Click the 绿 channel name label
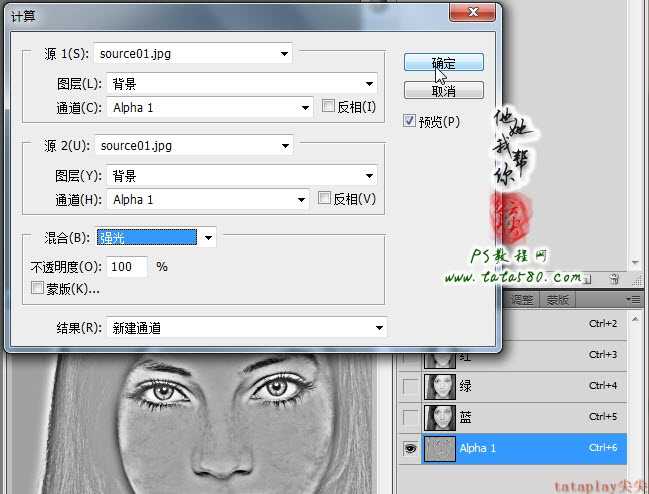This screenshot has width=649, height=494. point(465,386)
